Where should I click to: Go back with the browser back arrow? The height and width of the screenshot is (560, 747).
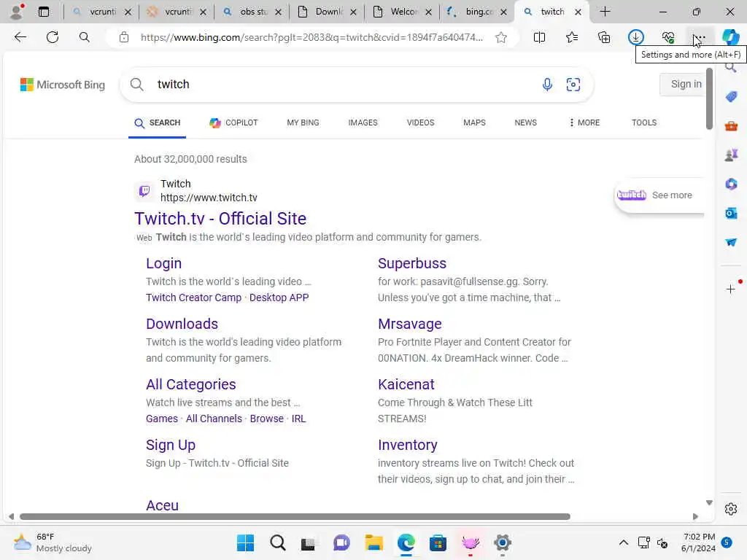(20, 37)
